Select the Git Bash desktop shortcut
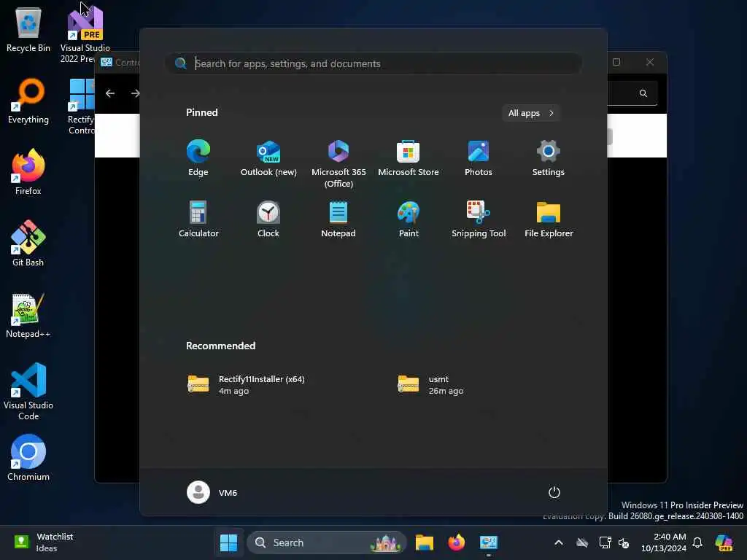Viewport: 747px width, 560px height. pyautogui.click(x=28, y=244)
